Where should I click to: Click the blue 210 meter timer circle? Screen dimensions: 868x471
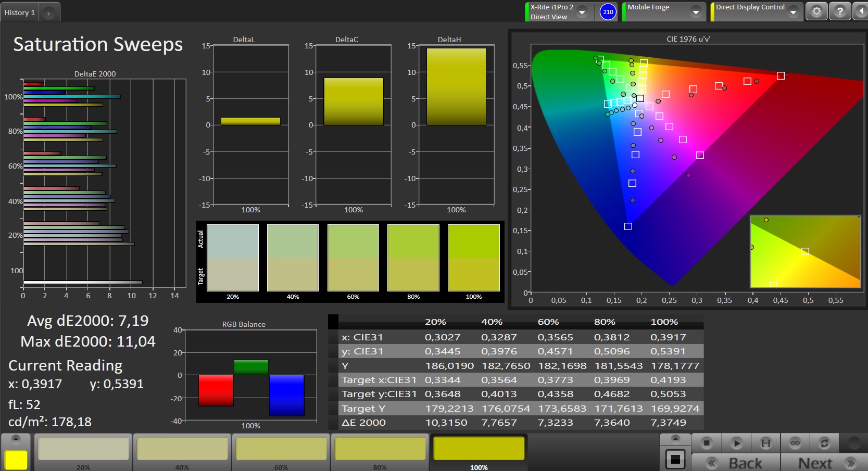pyautogui.click(x=608, y=11)
